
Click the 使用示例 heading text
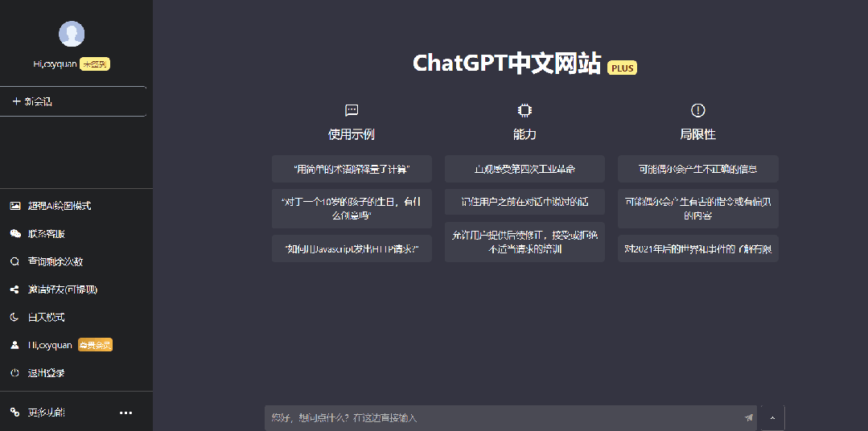[x=352, y=134]
